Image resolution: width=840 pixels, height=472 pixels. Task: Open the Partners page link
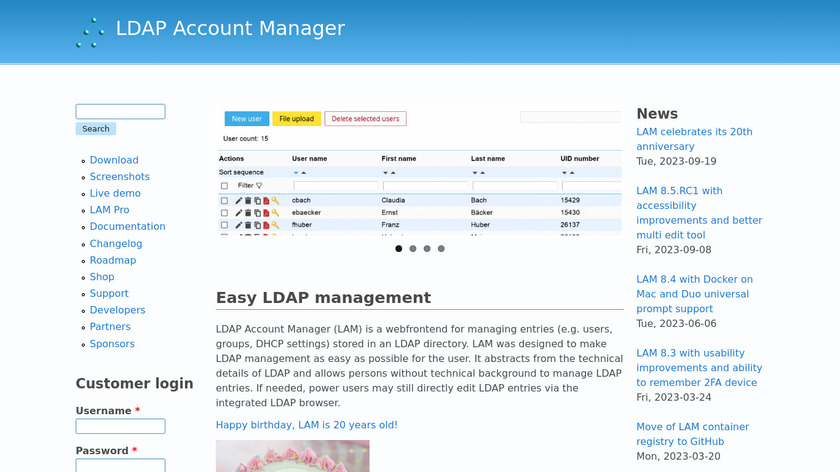[x=110, y=327]
